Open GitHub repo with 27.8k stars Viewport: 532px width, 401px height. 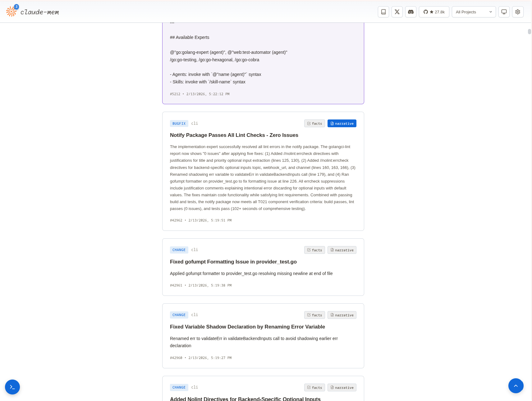(434, 12)
